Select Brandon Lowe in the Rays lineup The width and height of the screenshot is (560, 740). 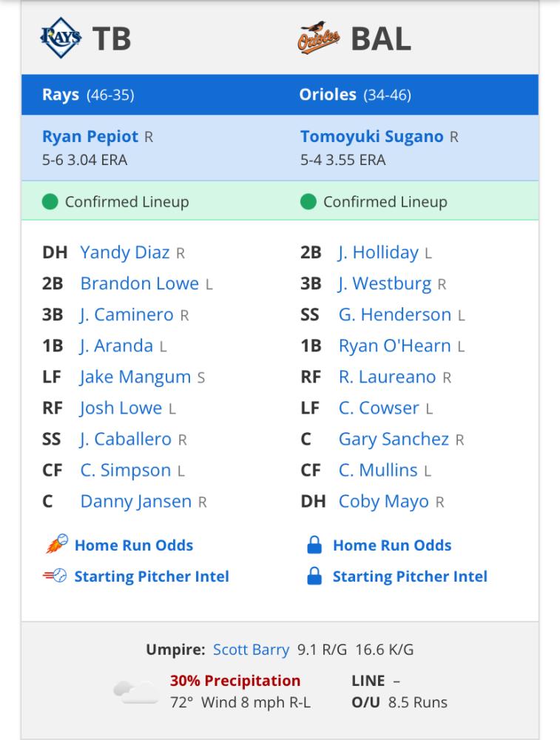pyautogui.click(x=140, y=283)
